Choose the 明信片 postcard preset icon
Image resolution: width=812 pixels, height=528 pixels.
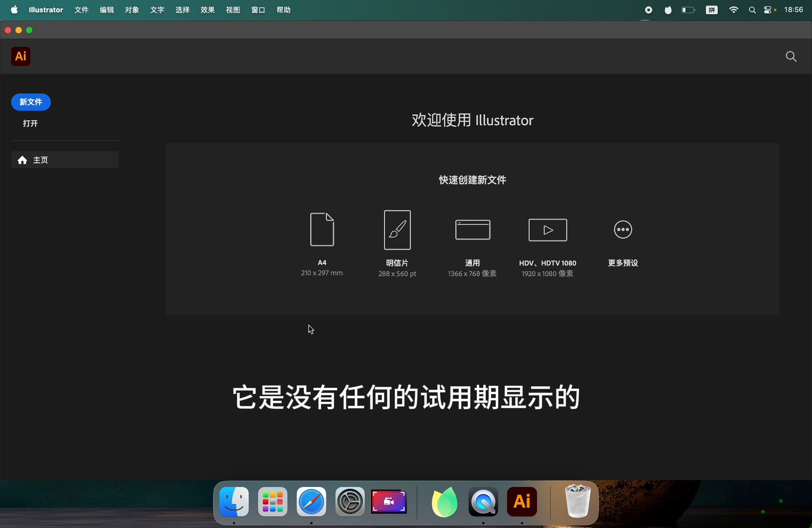397,230
